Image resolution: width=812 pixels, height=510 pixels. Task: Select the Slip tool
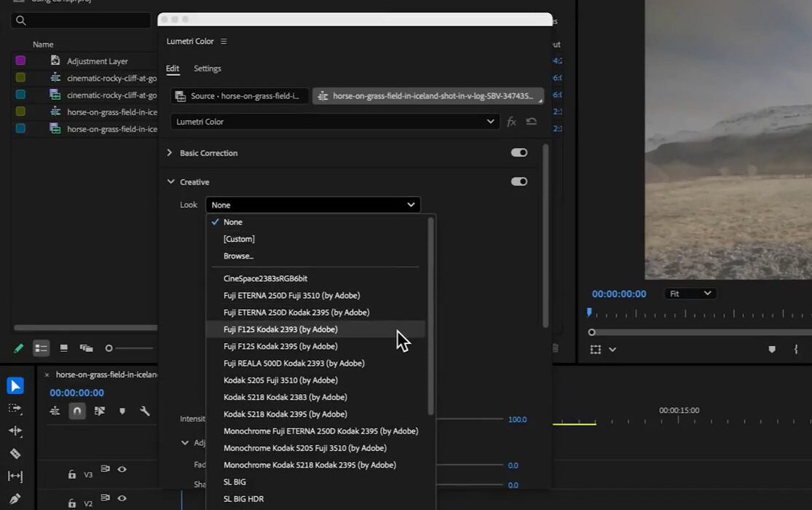pos(15,476)
